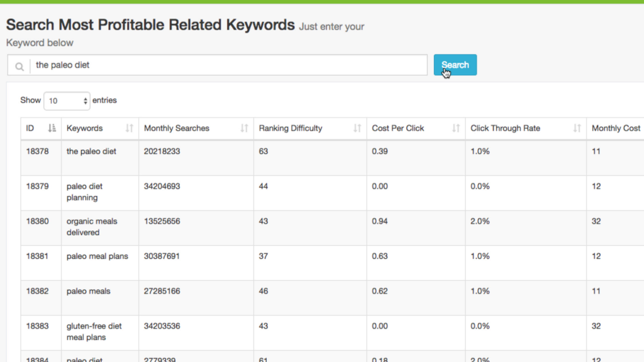
Task: Click Ranking Difficulty sort arrows icon
Action: pos(357,128)
